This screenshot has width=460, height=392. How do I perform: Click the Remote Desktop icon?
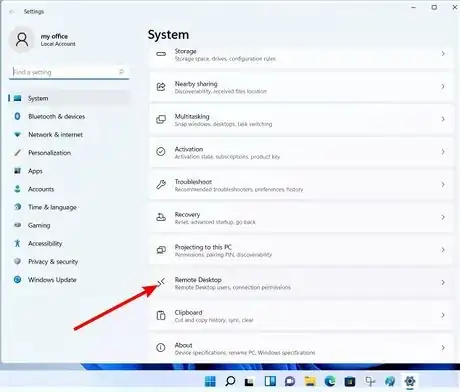(161, 282)
